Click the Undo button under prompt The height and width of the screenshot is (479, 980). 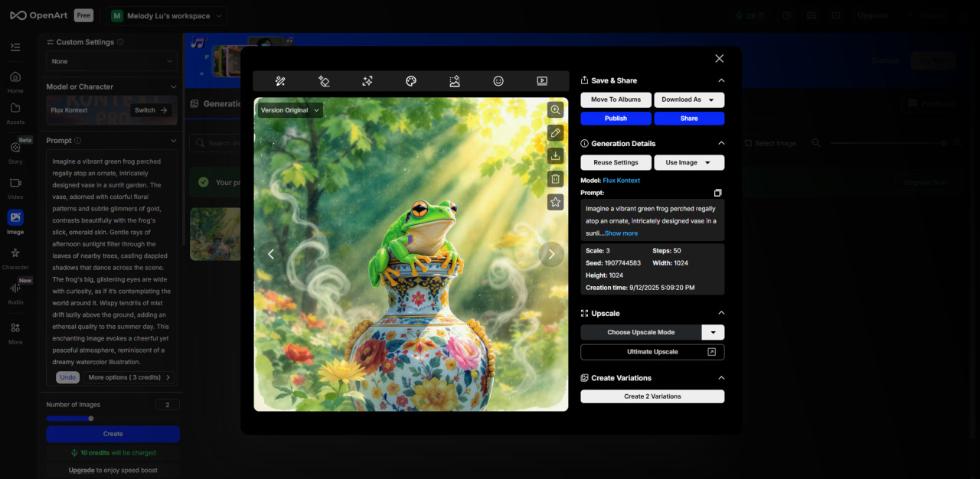[67, 377]
